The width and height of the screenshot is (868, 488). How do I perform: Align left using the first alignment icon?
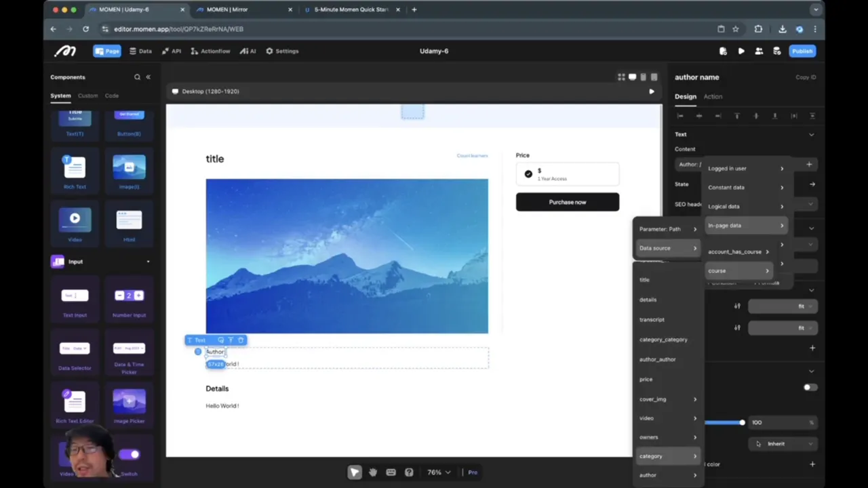pyautogui.click(x=680, y=116)
